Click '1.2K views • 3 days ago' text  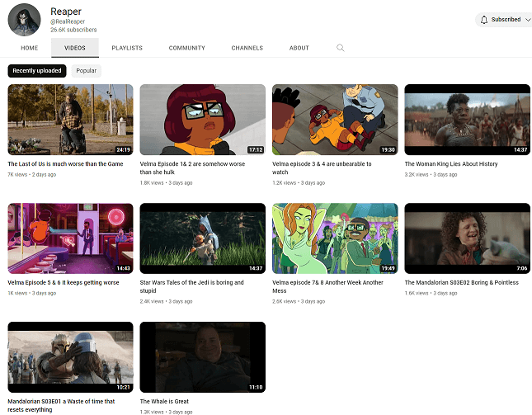(299, 182)
